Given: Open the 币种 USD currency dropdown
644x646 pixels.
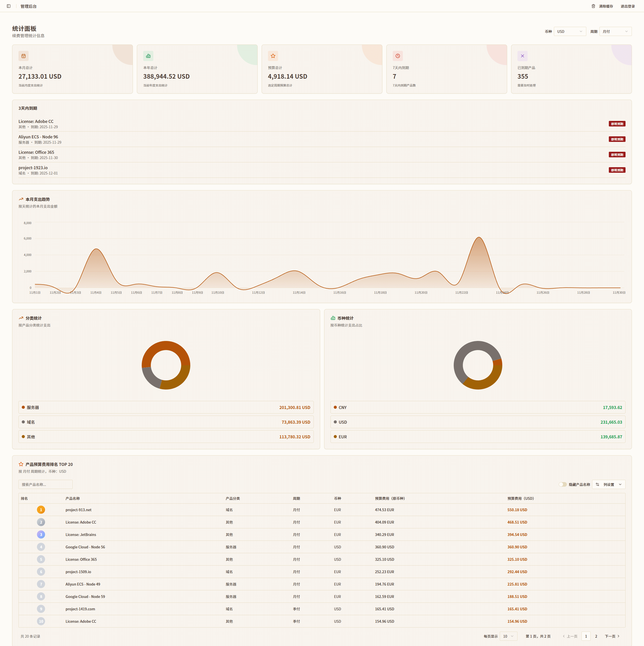Looking at the screenshot, I should coord(570,31).
